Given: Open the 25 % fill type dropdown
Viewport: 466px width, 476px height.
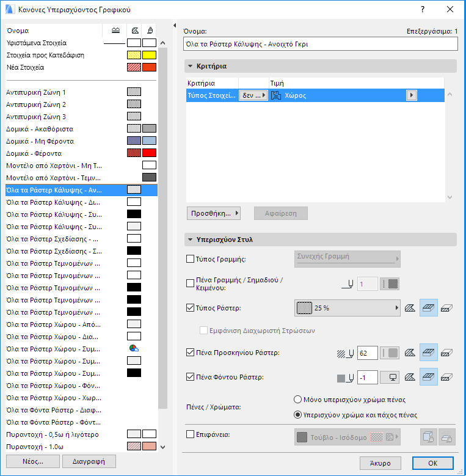Looking at the screenshot, I should [347, 308].
